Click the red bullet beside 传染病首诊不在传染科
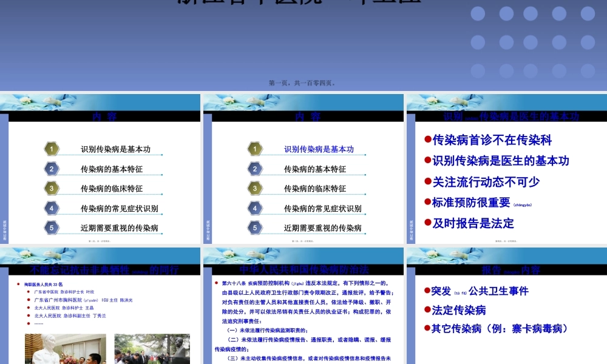This screenshot has height=364, width=607. pos(427,140)
